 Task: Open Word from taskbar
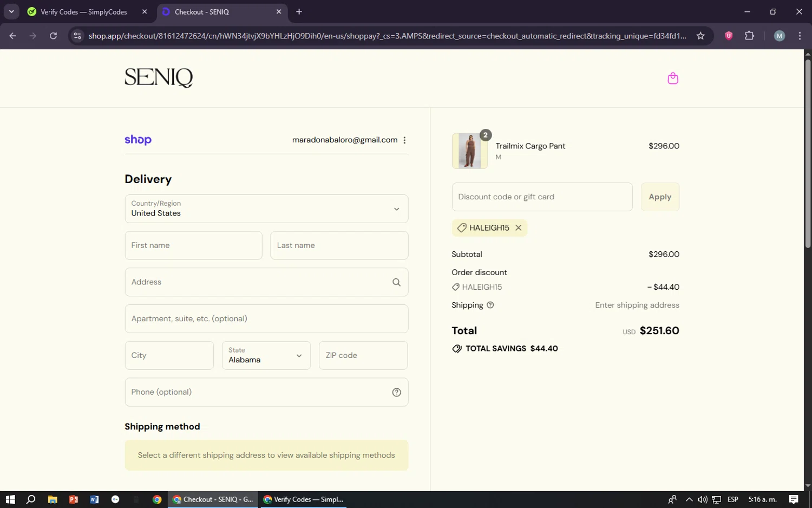point(94,499)
